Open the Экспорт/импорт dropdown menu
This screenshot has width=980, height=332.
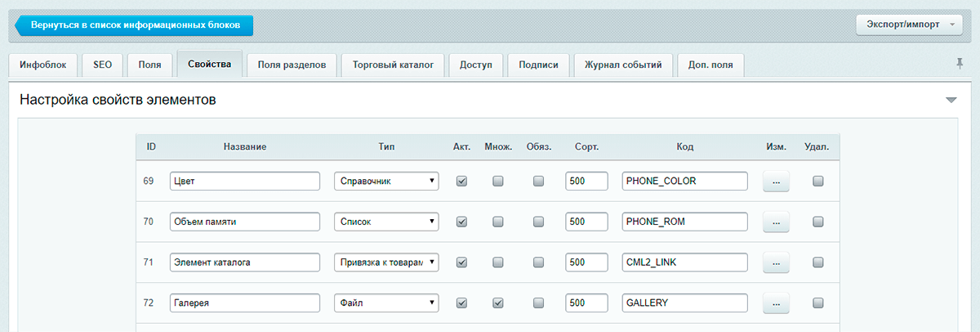coord(910,25)
